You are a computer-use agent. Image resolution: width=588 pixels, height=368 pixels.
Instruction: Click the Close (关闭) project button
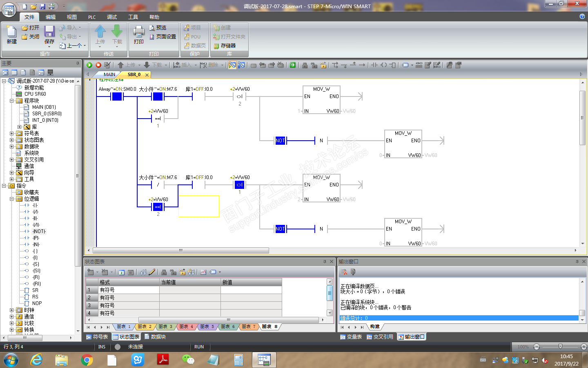pyautogui.click(x=31, y=37)
